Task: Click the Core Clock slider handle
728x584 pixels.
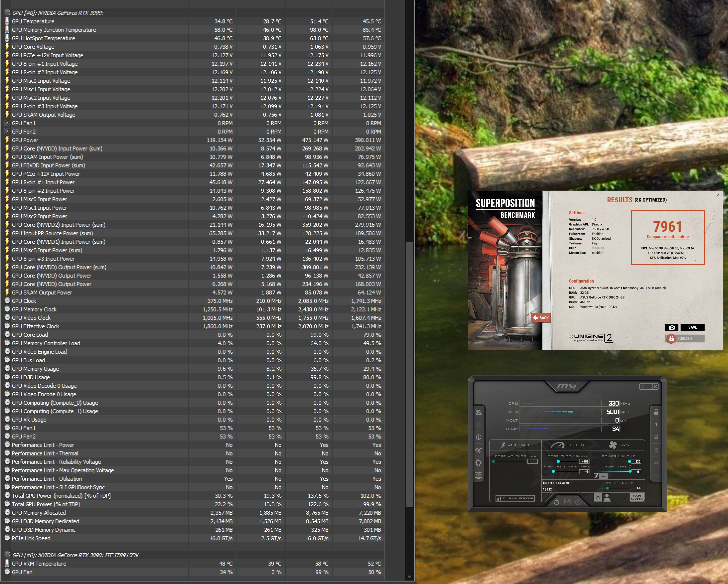Action: pyautogui.click(x=558, y=461)
